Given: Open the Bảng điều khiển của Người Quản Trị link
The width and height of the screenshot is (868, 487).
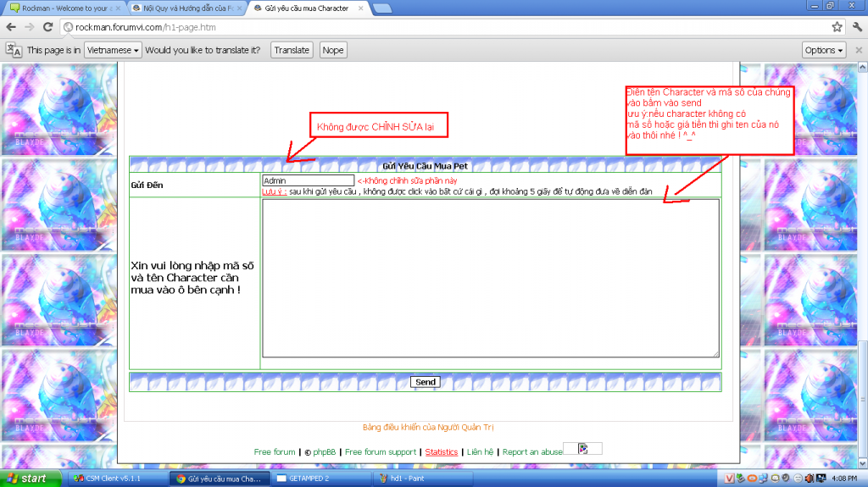Looking at the screenshot, I should coord(428,427).
